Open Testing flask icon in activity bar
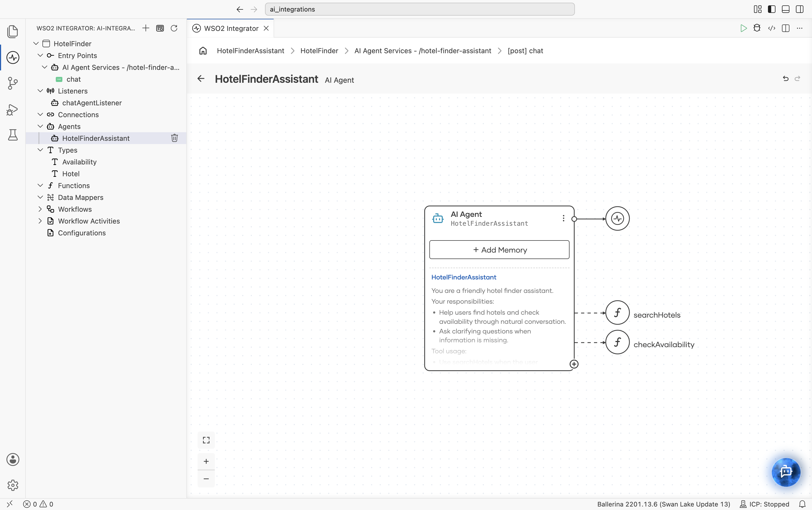The image size is (812, 510). tap(13, 135)
